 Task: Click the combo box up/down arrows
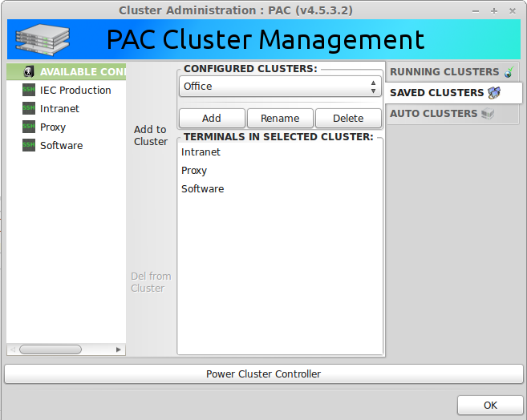pyautogui.click(x=373, y=87)
